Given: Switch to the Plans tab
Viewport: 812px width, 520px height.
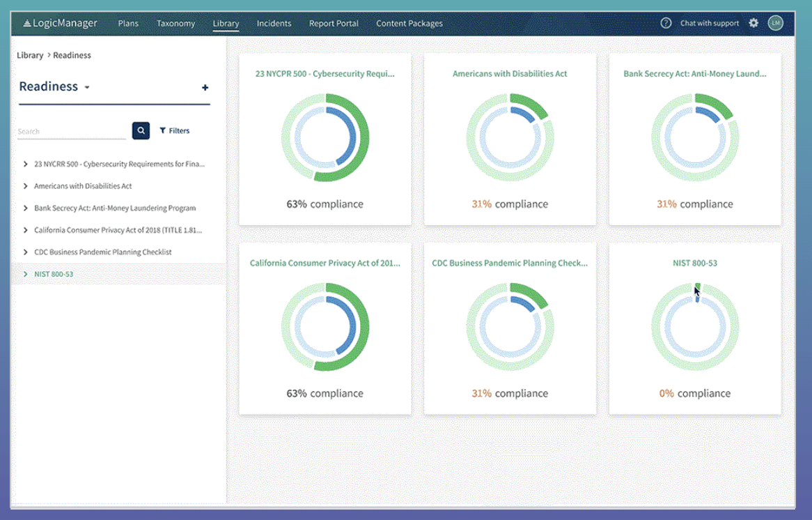Looking at the screenshot, I should pyautogui.click(x=128, y=24).
